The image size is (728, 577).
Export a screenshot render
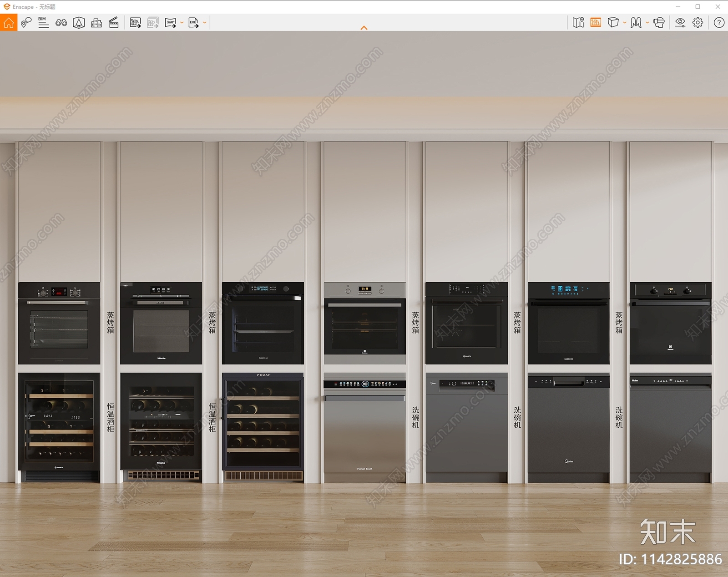point(135,22)
